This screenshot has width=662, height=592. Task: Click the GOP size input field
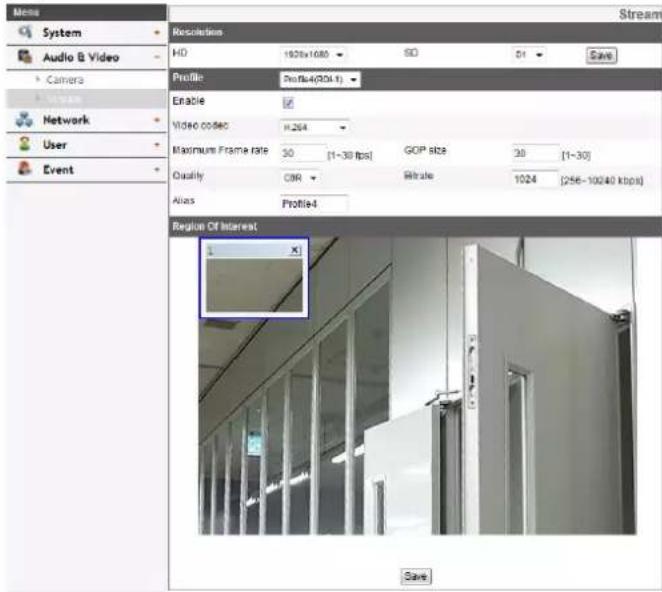pyautogui.click(x=535, y=153)
